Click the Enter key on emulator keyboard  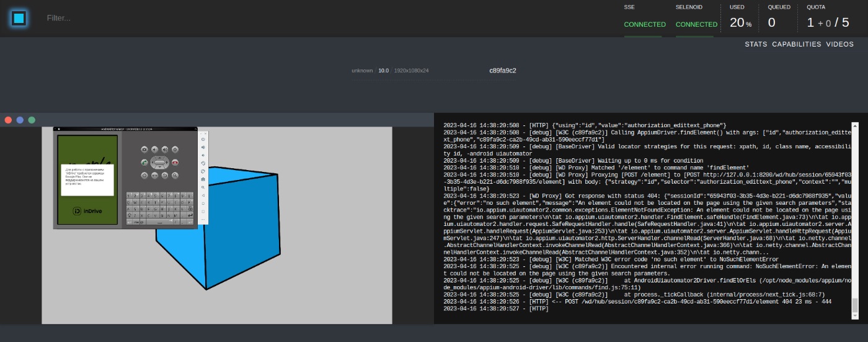point(190,215)
